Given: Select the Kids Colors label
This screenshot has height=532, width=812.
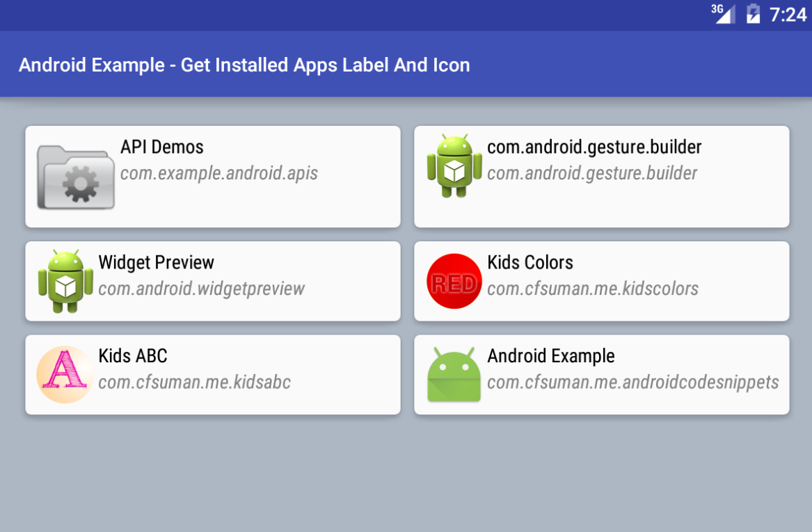Looking at the screenshot, I should 530,262.
